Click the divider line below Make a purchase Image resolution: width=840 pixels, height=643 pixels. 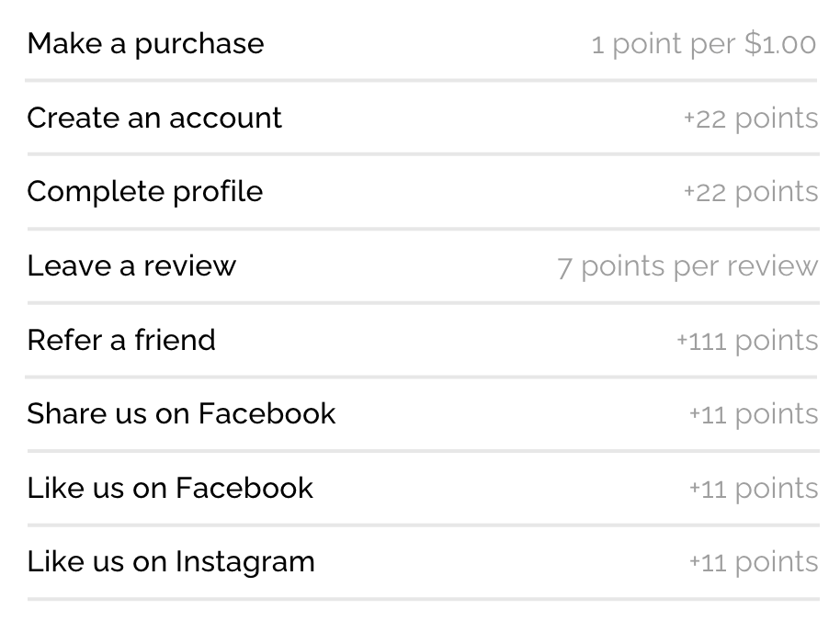click(421, 81)
